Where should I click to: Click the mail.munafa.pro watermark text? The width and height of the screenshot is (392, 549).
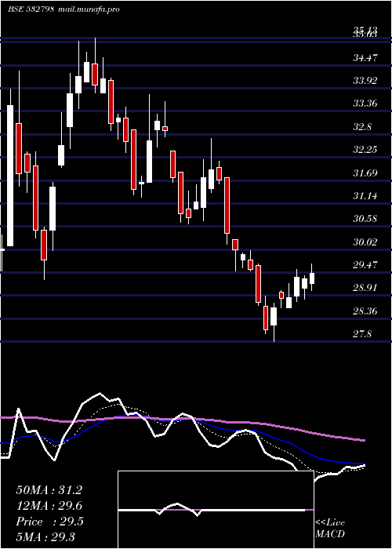point(88,9)
